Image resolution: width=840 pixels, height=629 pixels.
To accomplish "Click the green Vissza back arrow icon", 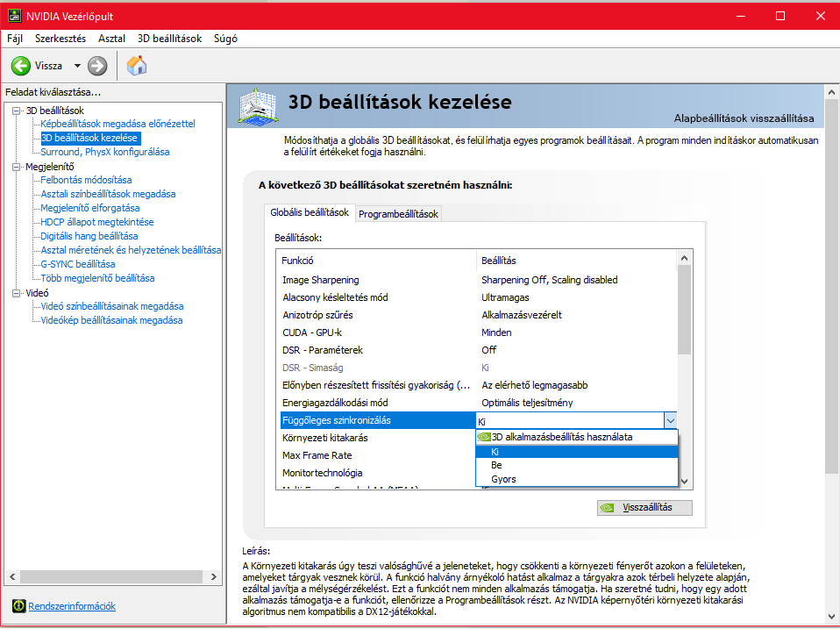I will pos(21,66).
